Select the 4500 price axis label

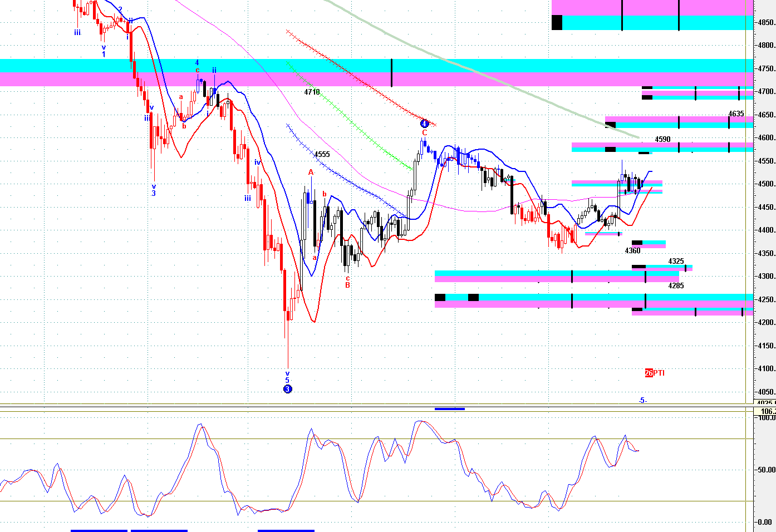click(766, 184)
